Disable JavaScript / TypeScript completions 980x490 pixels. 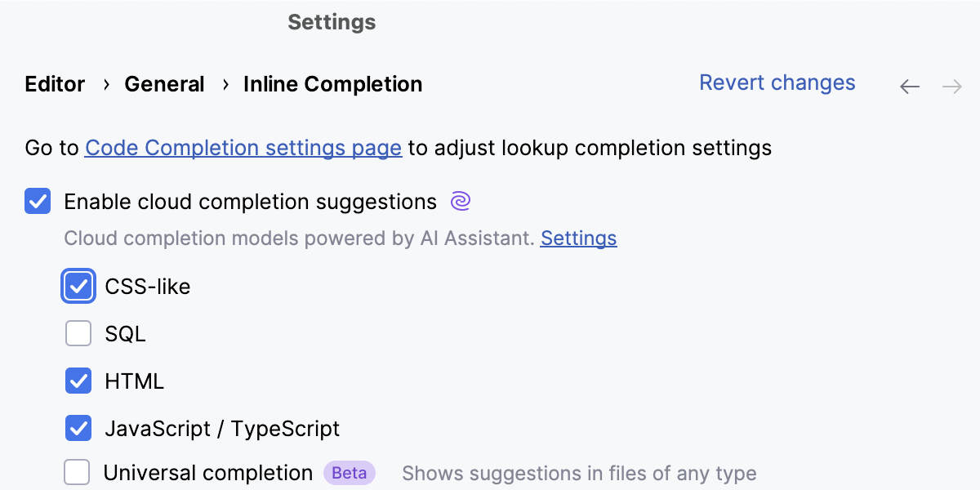click(x=78, y=428)
